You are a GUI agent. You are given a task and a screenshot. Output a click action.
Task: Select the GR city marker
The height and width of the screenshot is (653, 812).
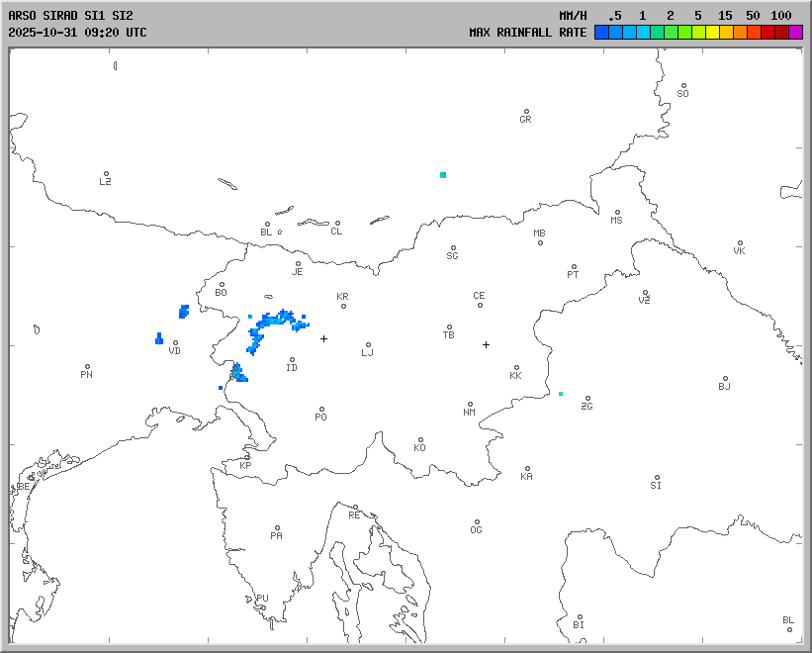coord(526,112)
